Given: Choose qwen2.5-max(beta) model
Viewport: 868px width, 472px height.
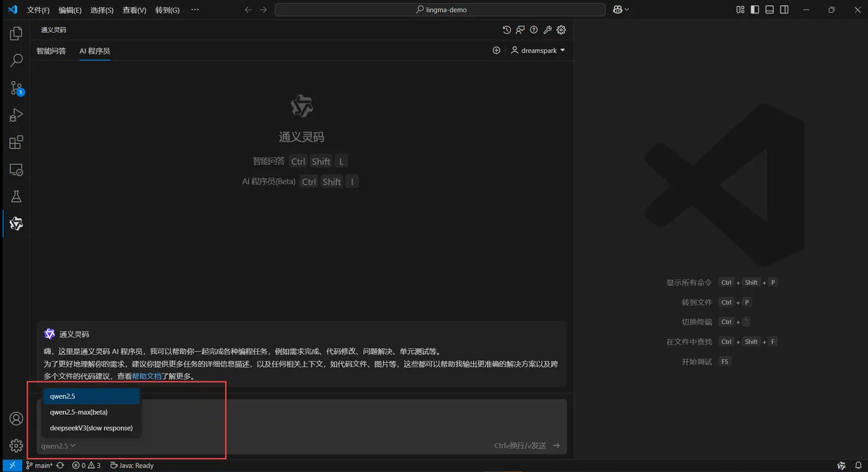Looking at the screenshot, I should coord(92,412).
